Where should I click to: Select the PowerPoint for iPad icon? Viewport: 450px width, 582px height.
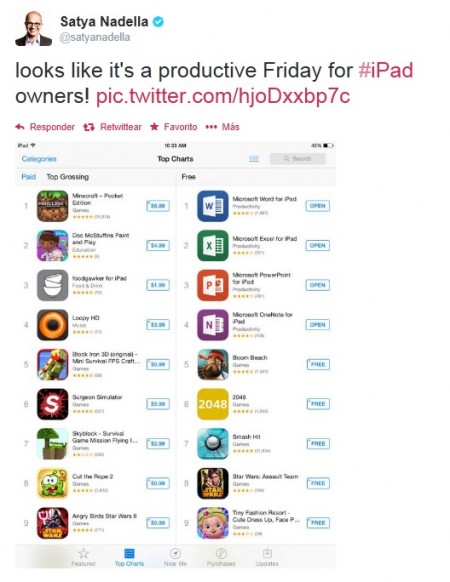pyautogui.click(x=212, y=285)
